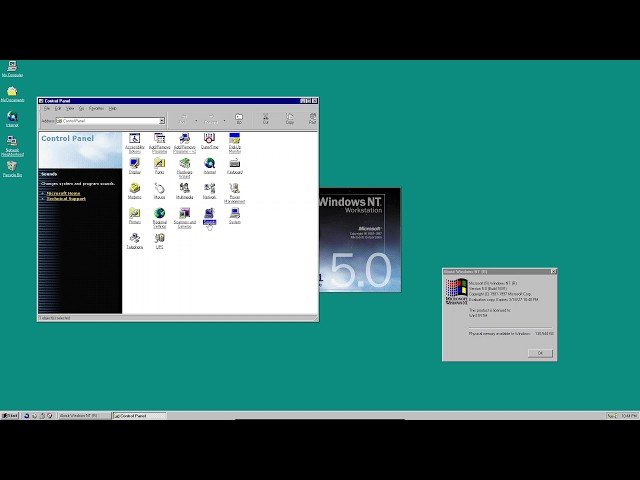Open the View menu
This screenshot has height=480, width=640.
pyautogui.click(x=70, y=109)
